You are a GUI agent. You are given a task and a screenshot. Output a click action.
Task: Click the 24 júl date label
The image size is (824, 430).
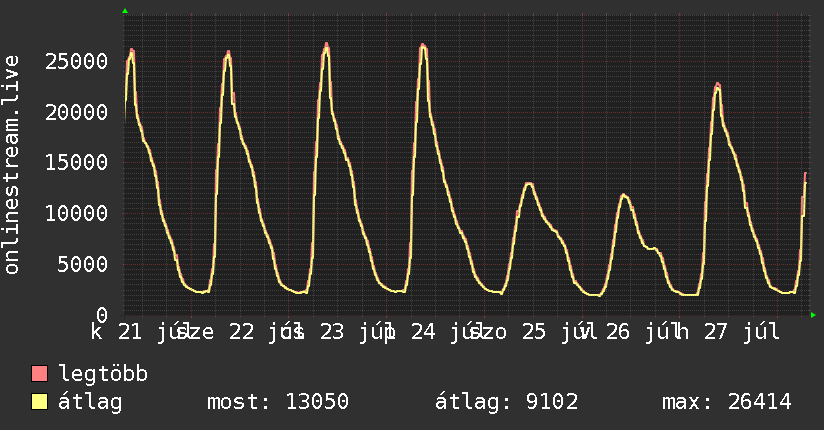442,332
